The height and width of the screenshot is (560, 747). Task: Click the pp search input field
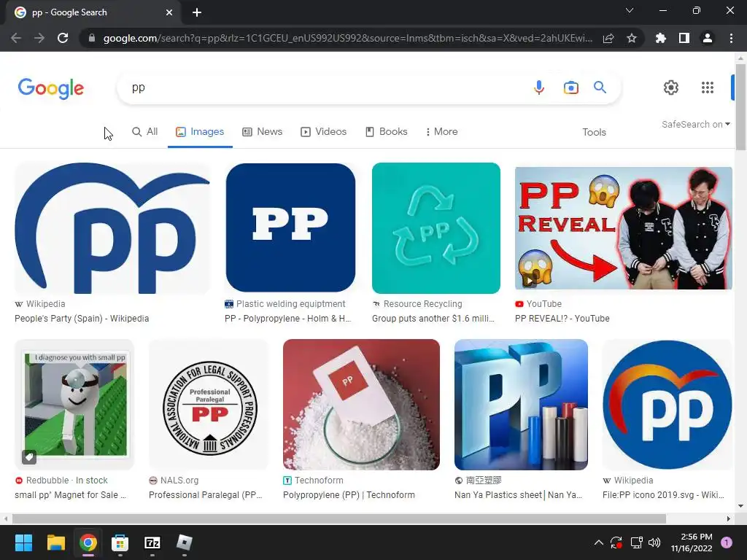pos(324,87)
